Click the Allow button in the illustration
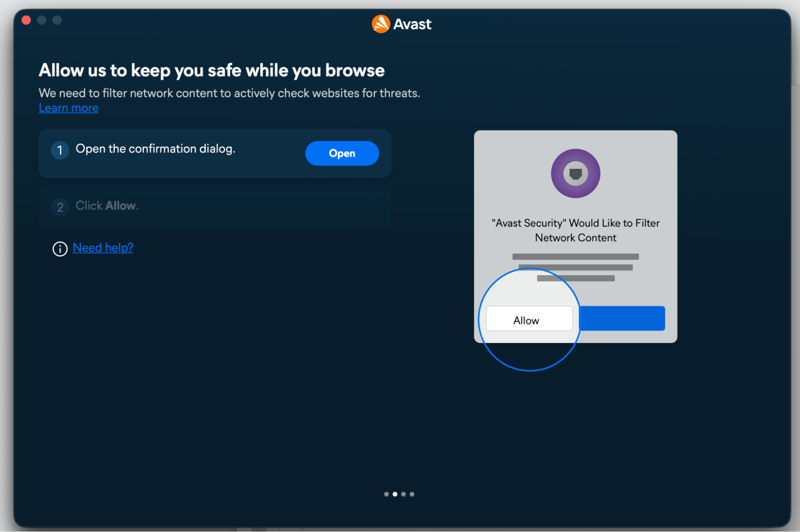 click(x=529, y=319)
